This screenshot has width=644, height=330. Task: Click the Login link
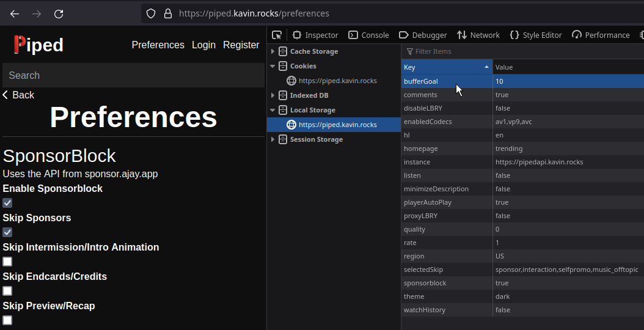pyautogui.click(x=203, y=45)
